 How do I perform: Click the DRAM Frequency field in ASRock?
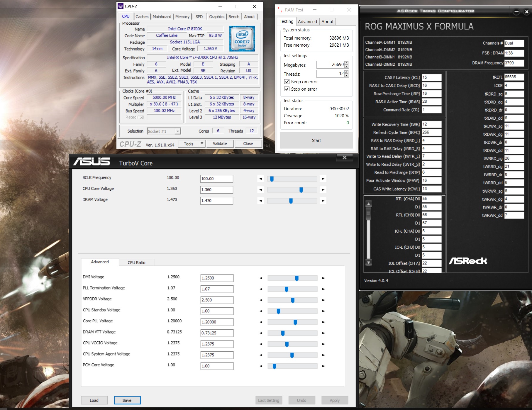[x=514, y=63]
